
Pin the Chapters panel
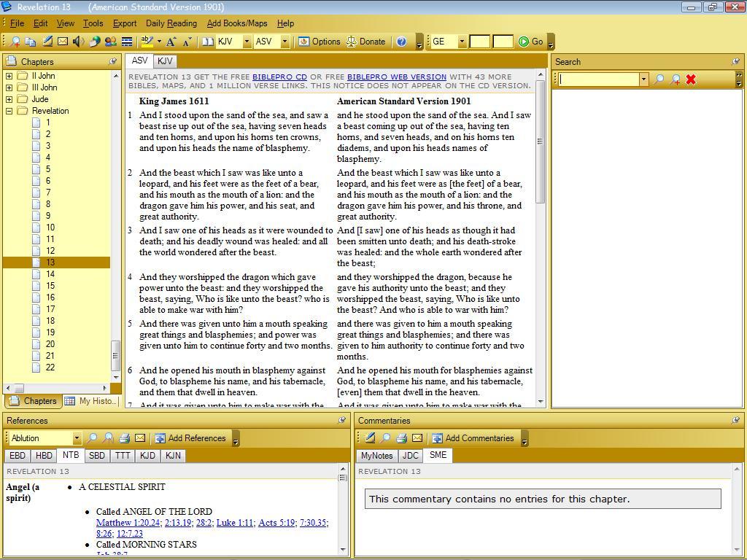(113, 61)
